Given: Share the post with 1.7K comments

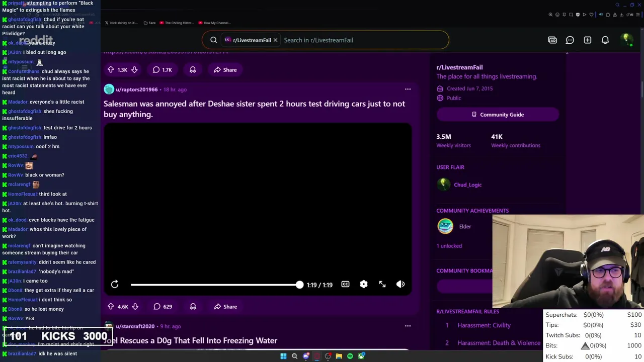Looking at the screenshot, I should (225, 69).
